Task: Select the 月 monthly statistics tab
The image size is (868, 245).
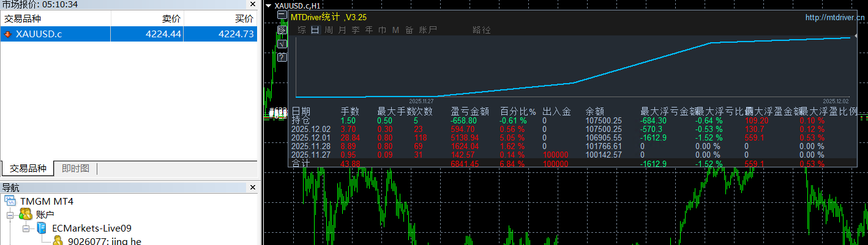Action: pyautogui.click(x=342, y=30)
